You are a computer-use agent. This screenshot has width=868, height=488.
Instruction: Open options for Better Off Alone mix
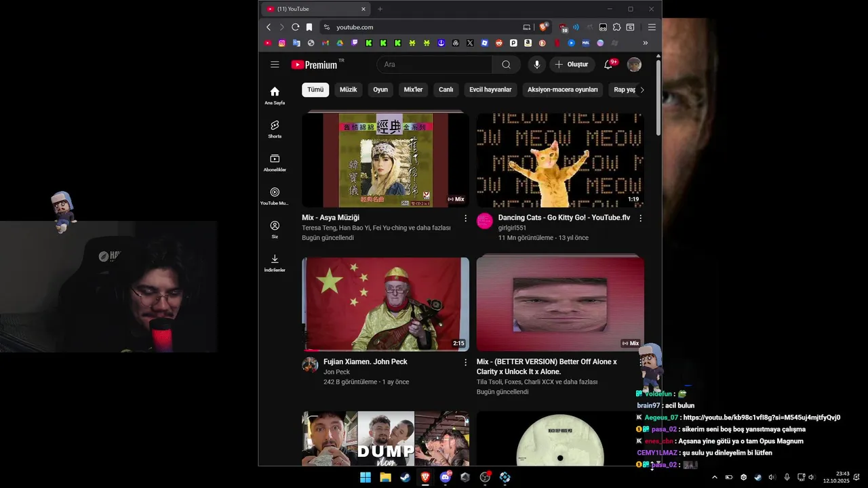[x=640, y=363]
